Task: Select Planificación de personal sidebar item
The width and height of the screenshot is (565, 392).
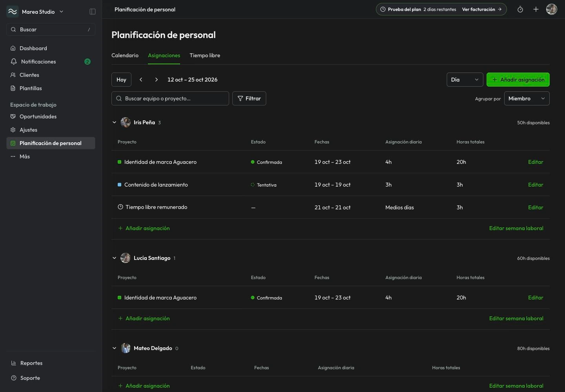Action: click(x=51, y=143)
